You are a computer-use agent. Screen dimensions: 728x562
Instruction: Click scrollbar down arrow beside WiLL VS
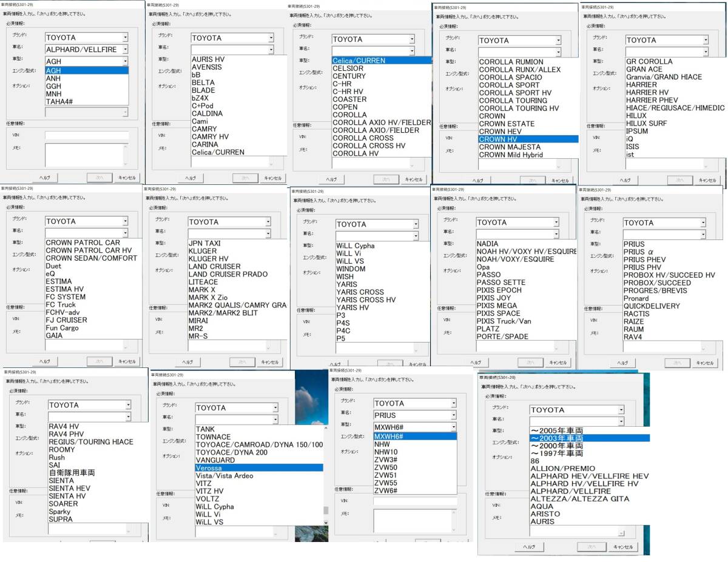326,522
